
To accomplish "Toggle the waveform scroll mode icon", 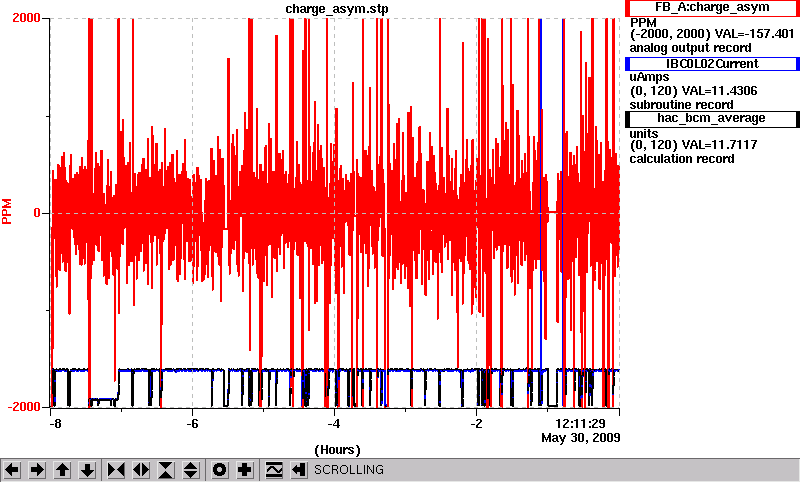I will tap(274, 470).
